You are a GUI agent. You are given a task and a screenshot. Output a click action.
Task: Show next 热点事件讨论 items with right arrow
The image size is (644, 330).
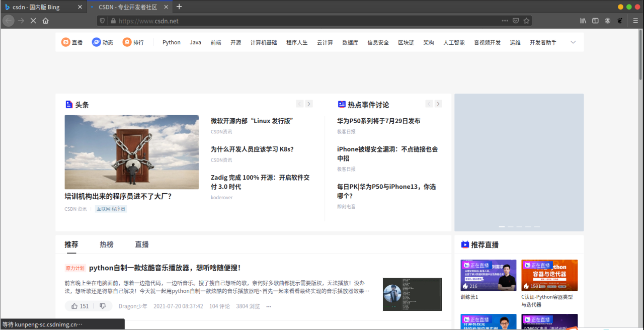click(x=438, y=104)
